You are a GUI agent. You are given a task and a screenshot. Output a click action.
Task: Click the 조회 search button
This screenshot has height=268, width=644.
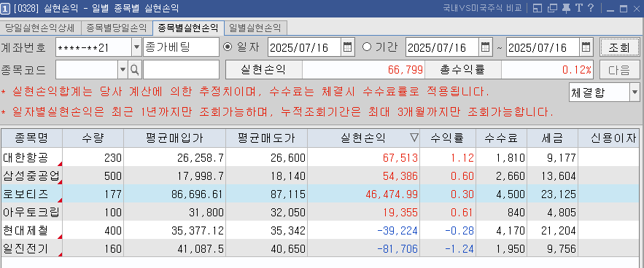(x=619, y=47)
